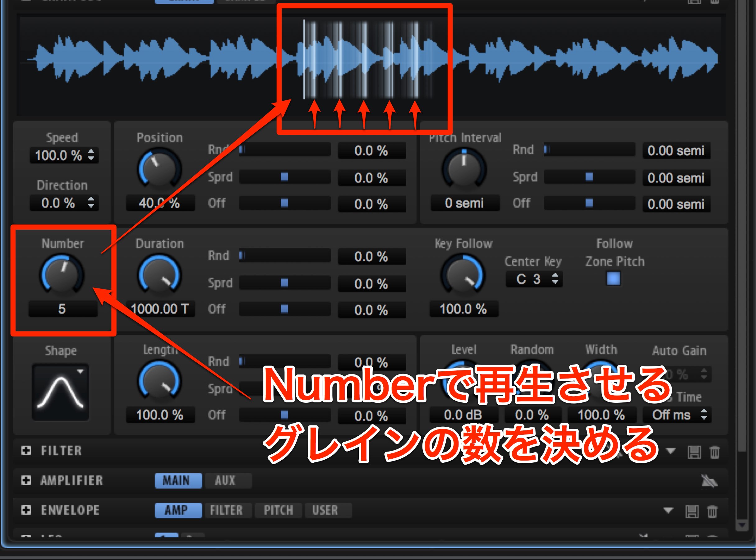The width and height of the screenshot is (756, 560).
Task: Click the Pitch Off 0.00 semi value
Action: click(676, 204)
